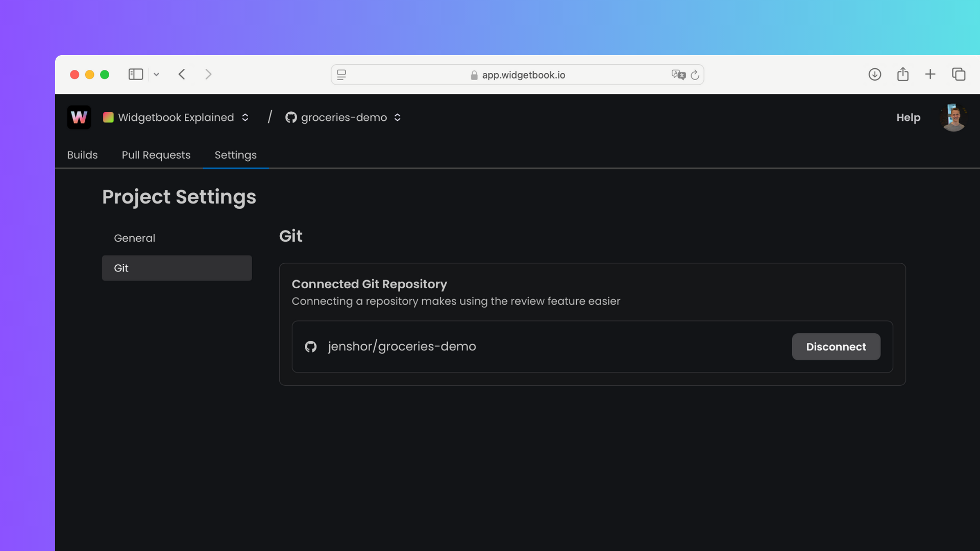The height and width of the screenshot is (551, 980).
Task: Click the page reload icon
Action: (x=695, y=75)
